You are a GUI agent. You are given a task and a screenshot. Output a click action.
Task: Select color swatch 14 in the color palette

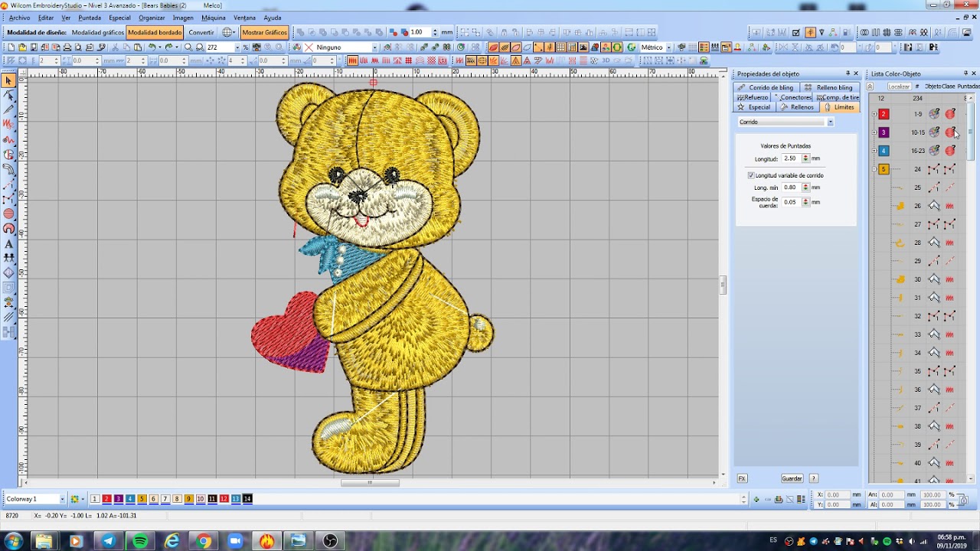[x=247, y=499]
